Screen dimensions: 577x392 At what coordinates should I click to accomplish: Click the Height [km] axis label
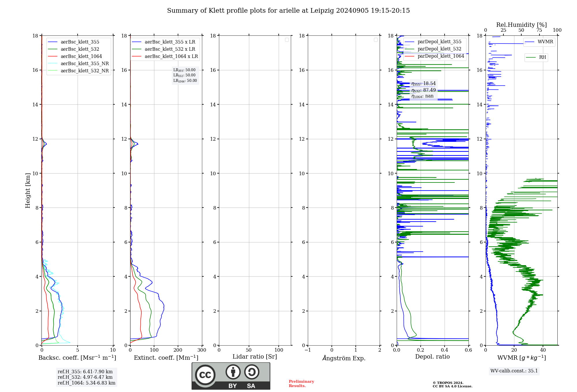pos(28,191)
